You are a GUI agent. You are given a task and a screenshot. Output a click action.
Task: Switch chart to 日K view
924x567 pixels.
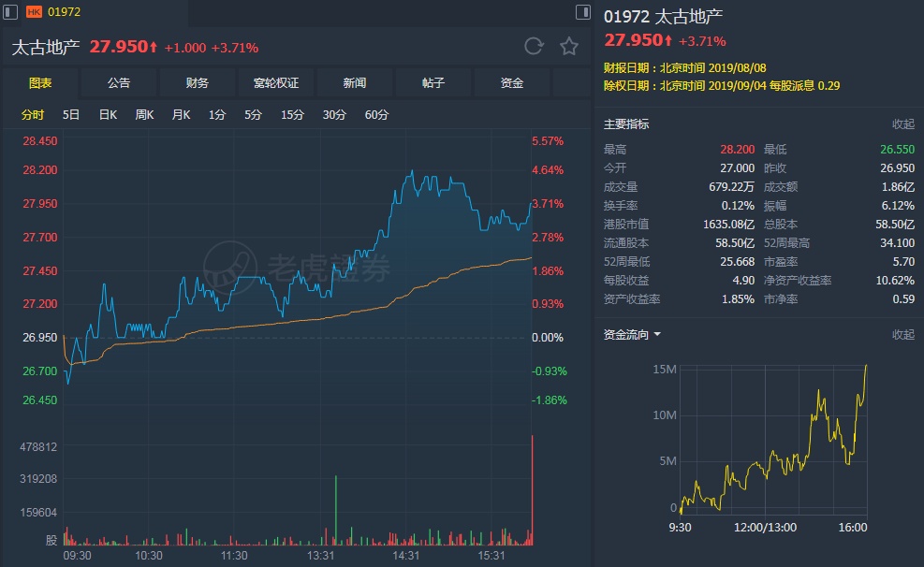click(x=107, y=115)
